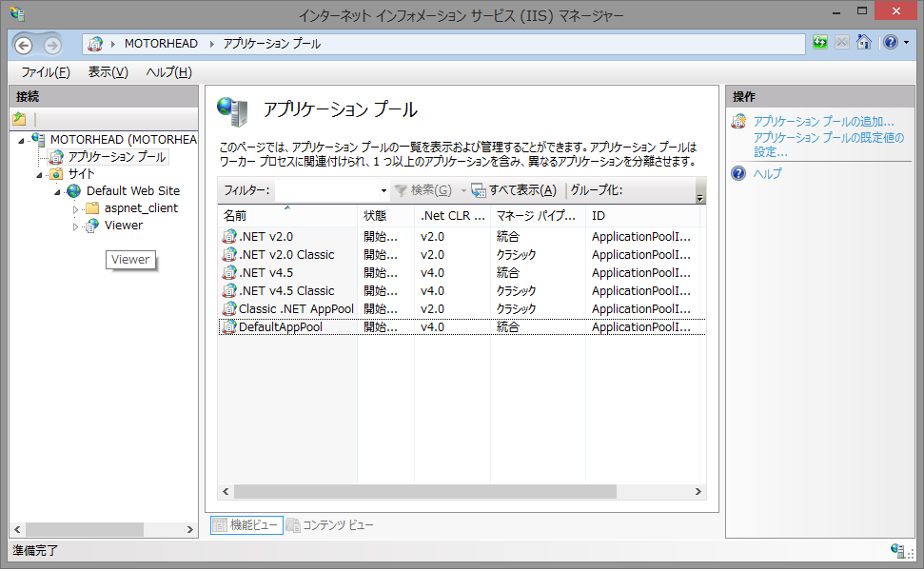Select the .NET v2.0 Classic pool name

pos(286,255)
